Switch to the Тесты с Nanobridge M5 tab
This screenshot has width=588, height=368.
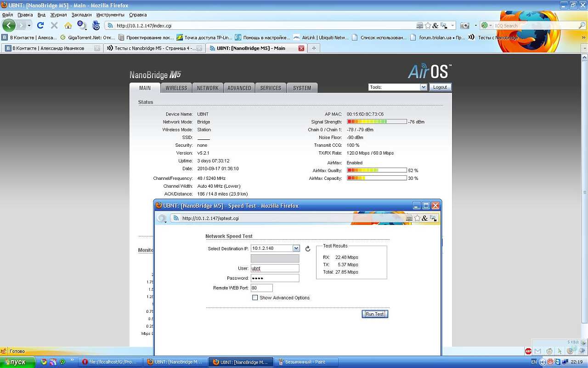[x=154, y=48]
